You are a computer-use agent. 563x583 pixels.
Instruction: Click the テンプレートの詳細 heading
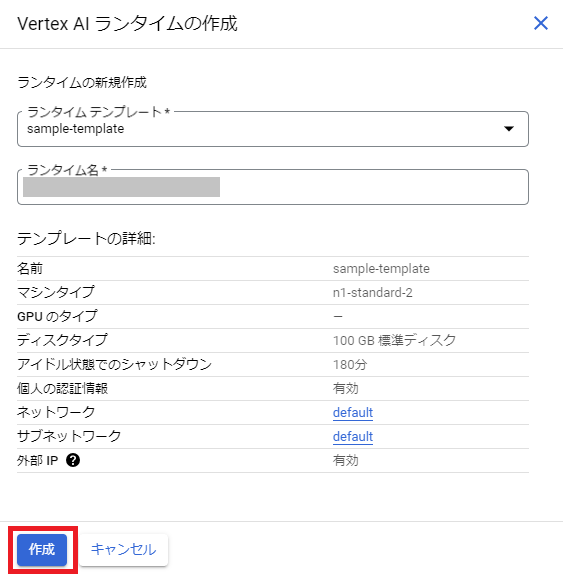[86, 238]
